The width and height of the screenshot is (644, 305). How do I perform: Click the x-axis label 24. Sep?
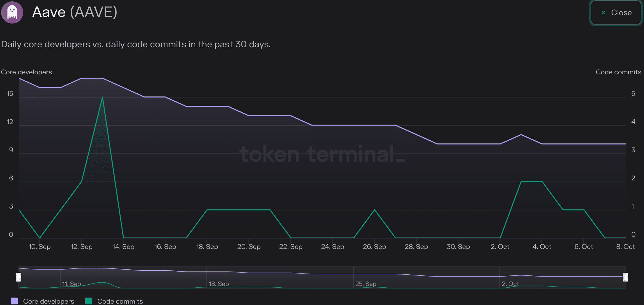click(332, 247)
